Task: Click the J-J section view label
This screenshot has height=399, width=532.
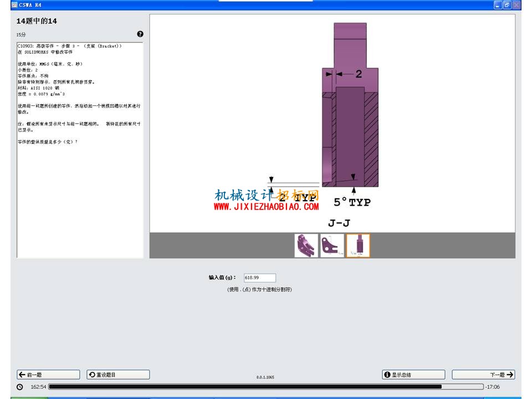Action: [x=339, y=223]
